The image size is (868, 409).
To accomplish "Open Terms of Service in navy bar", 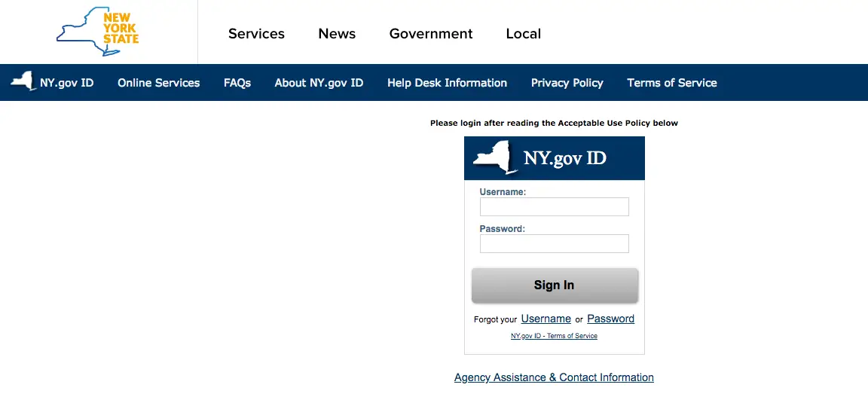I will [672, 83].
